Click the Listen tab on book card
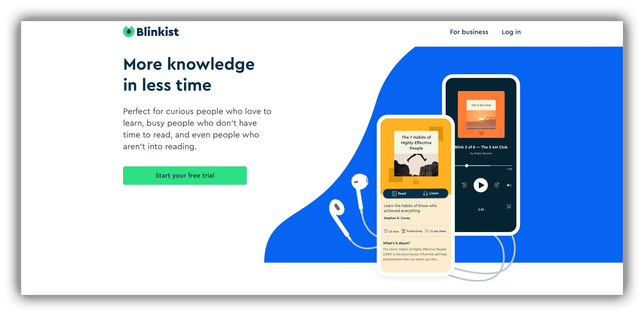The image size is (644, 316). pyautogui.click(x=430, y=193)
